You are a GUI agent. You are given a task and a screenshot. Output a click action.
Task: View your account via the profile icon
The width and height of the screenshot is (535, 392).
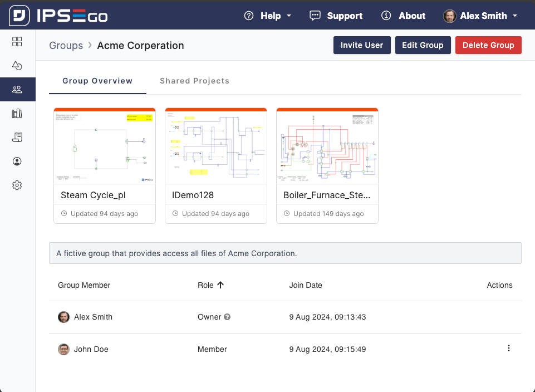[x=17, y=161]
